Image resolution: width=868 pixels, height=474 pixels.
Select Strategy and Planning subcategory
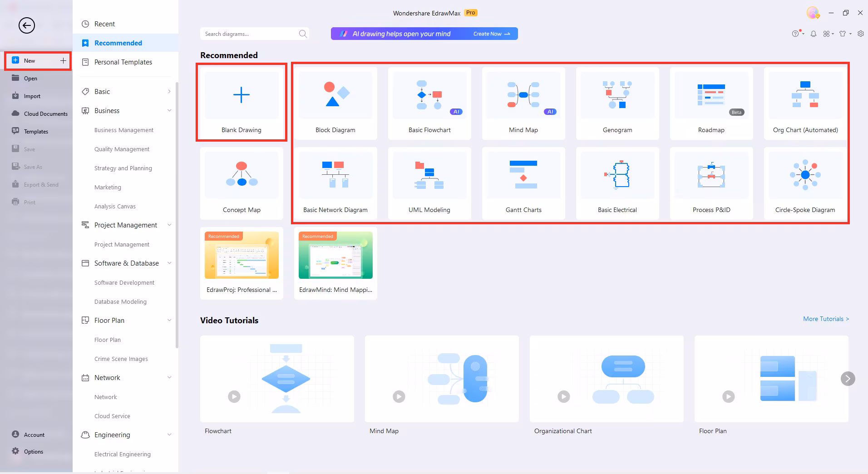point(123,168)
